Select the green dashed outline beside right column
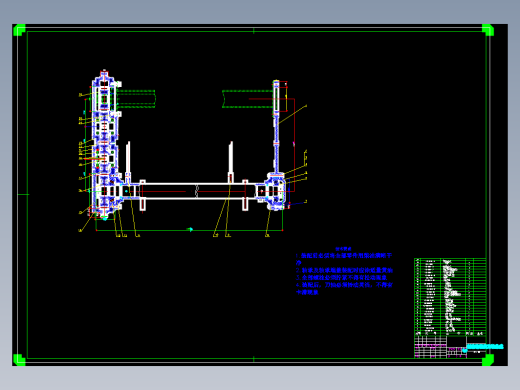 (248, 99)
